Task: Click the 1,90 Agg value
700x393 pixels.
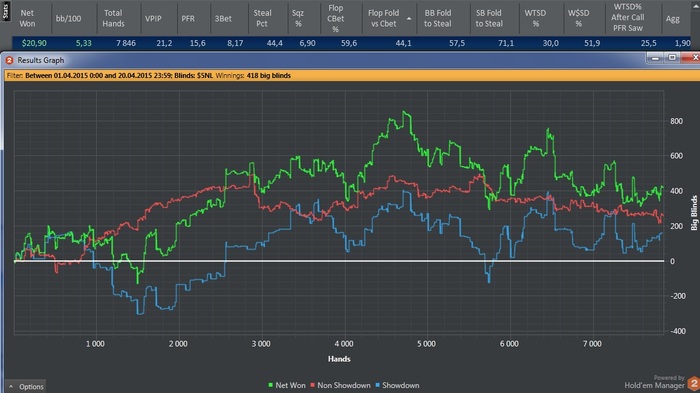Action: [683, 43]
